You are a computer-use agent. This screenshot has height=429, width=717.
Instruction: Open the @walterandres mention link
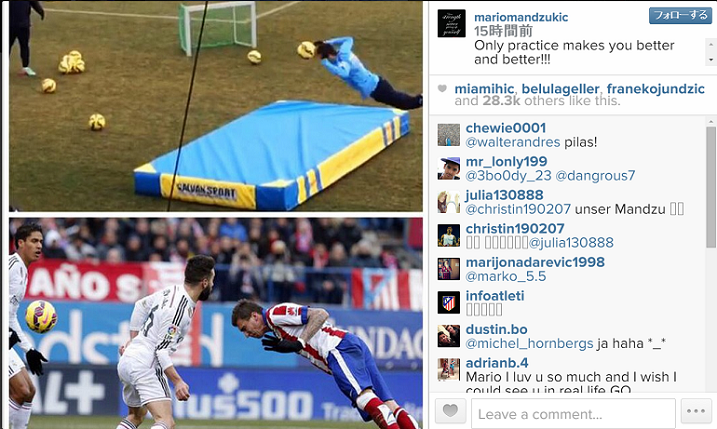click(x=513, y=142)
